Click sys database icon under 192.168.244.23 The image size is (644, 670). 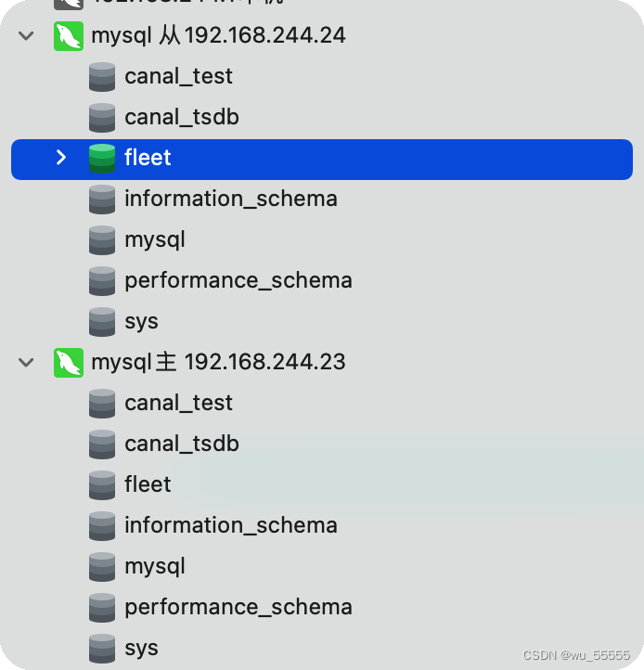[x=102, y=649]
